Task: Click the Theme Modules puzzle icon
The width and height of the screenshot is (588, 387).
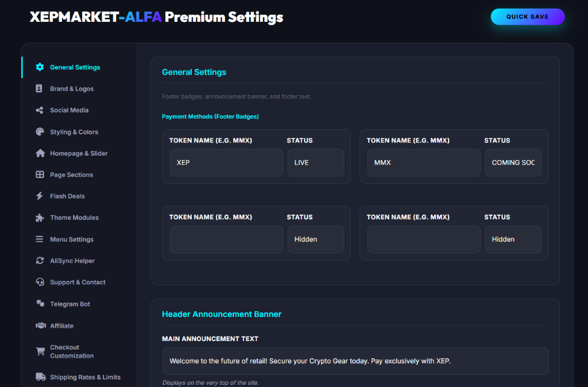Action: (40, 218)
